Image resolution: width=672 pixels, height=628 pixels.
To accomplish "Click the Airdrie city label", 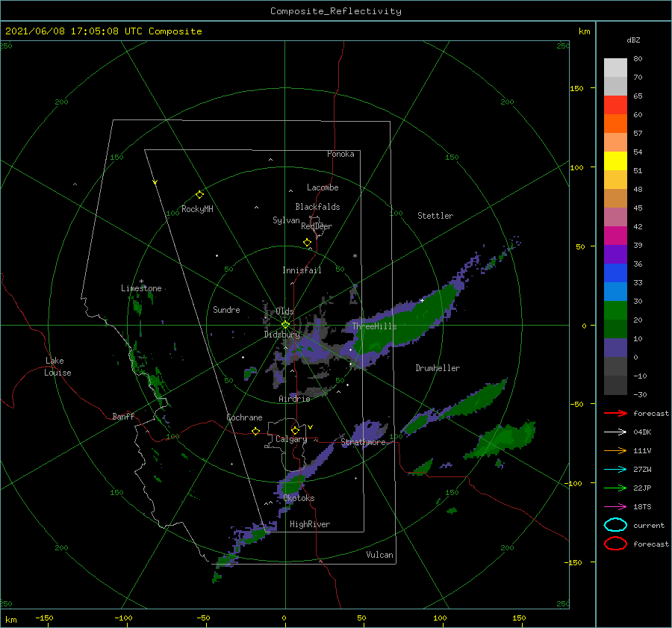I will point(294,399).
